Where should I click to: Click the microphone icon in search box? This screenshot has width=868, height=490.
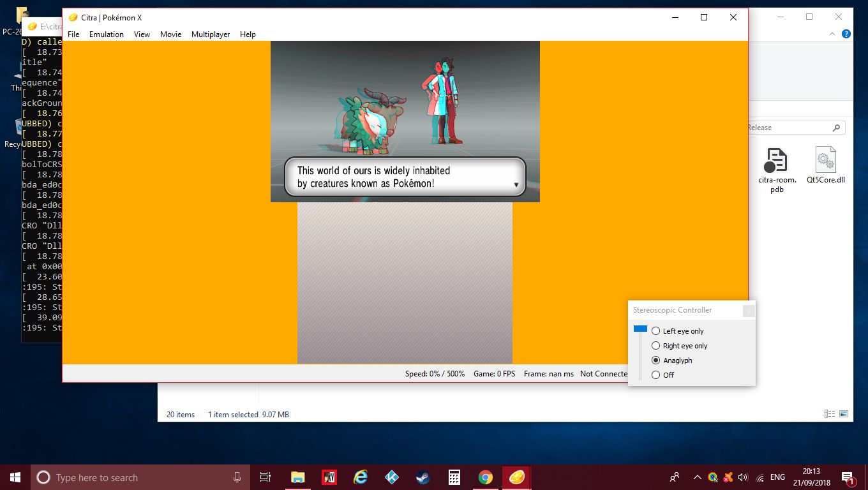click(237, 477)
